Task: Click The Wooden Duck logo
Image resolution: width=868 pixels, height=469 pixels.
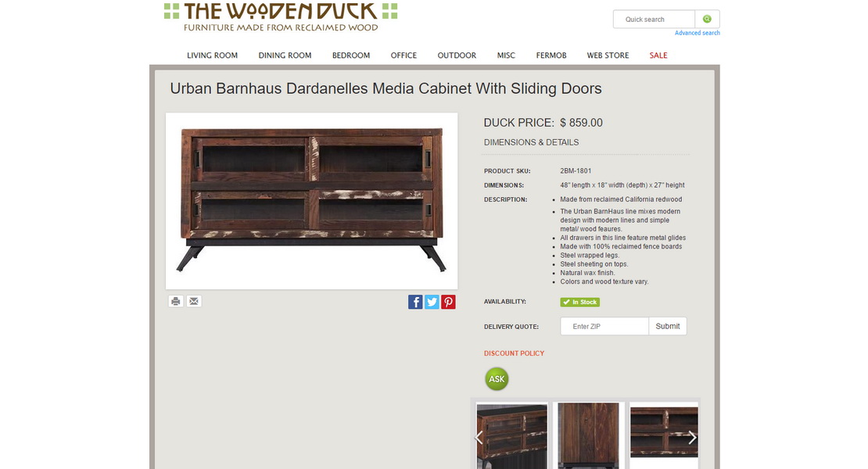Action: (x=281, y=16)
